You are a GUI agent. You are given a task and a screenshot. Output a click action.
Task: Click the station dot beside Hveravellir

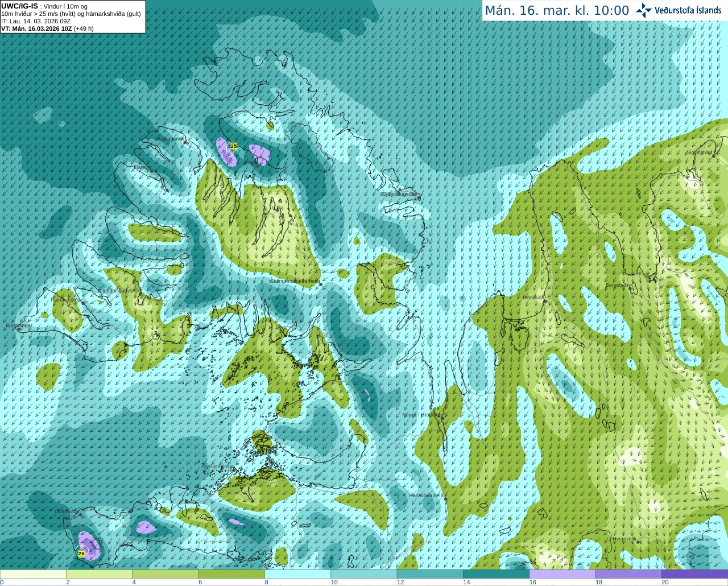tap(638, 542)
